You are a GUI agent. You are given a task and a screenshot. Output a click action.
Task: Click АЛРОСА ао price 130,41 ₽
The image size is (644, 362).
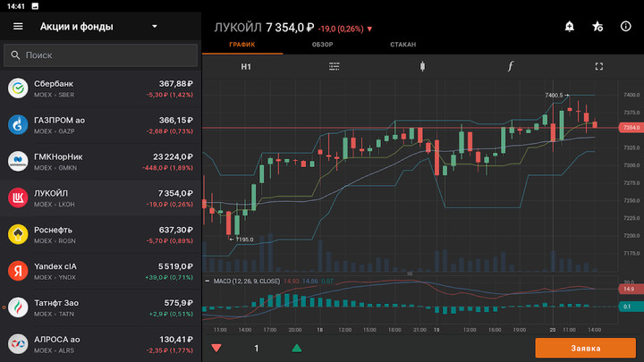point(176,340)
